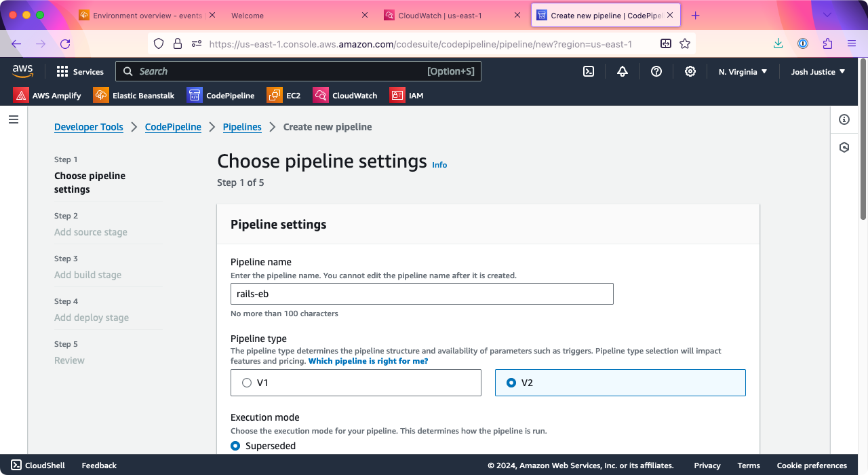The width and height of the screenshot is (868, 475).
Task: Open the N. Virginia region dropdown
Action: pyautogui.click(x=743, y=71)
